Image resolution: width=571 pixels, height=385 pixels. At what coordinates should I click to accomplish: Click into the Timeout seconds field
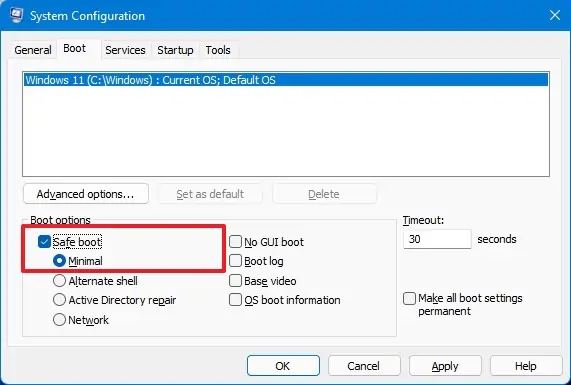pos(437,239)
